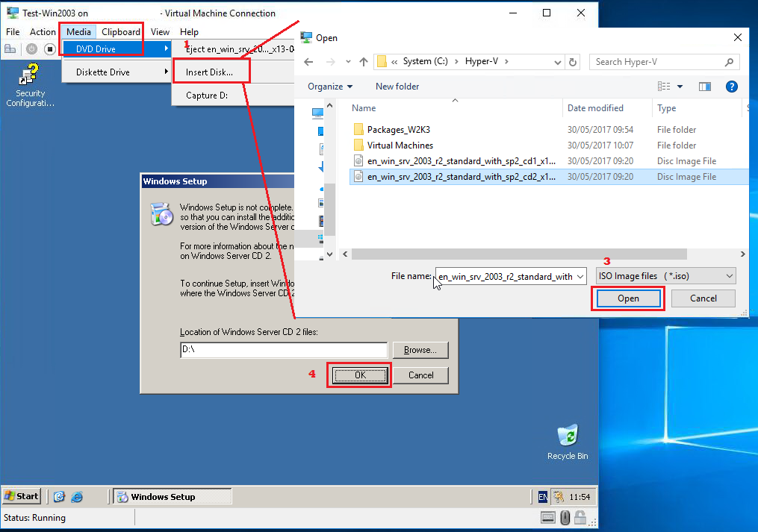Click the Search Hyper-V input field

coord(657,62)
